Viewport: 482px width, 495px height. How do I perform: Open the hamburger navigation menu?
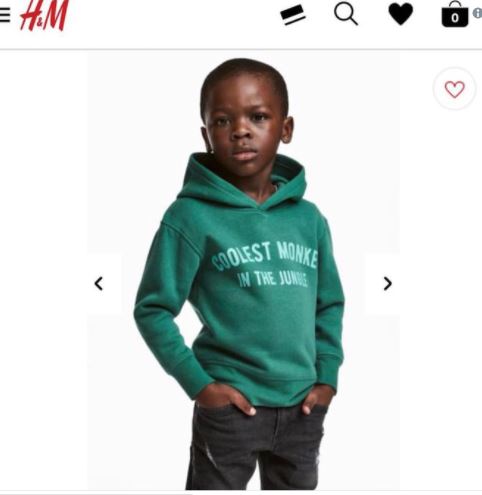click(5, 15)
